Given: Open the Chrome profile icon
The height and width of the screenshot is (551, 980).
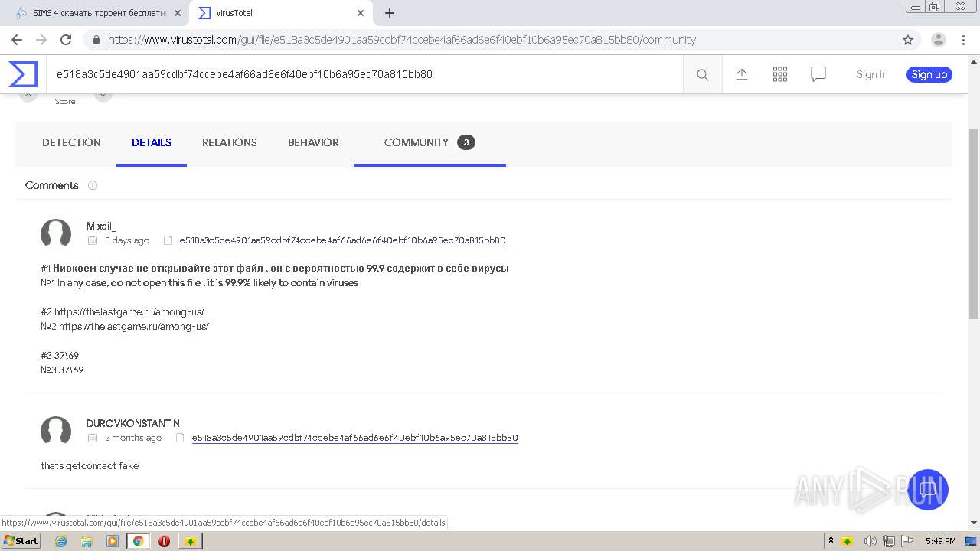Looking at the screenshot, I should click(938, 40).
